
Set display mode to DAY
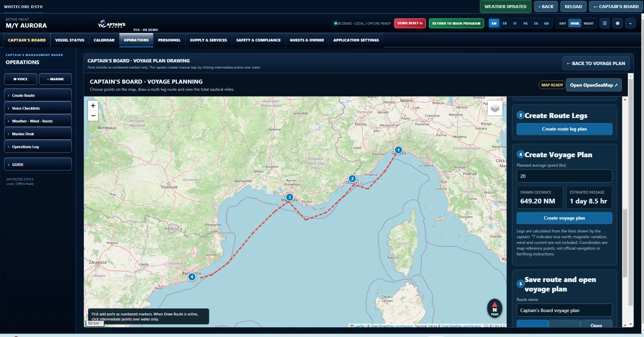pos(562,23)
